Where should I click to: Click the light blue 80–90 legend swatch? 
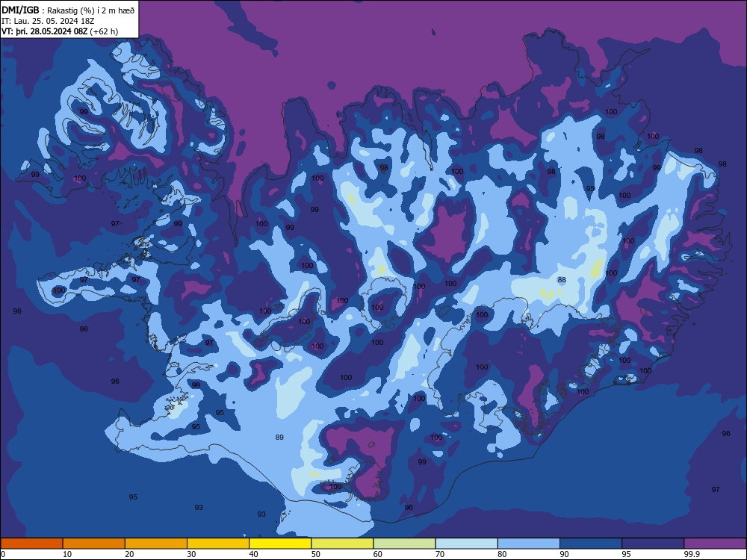(529, 544)
